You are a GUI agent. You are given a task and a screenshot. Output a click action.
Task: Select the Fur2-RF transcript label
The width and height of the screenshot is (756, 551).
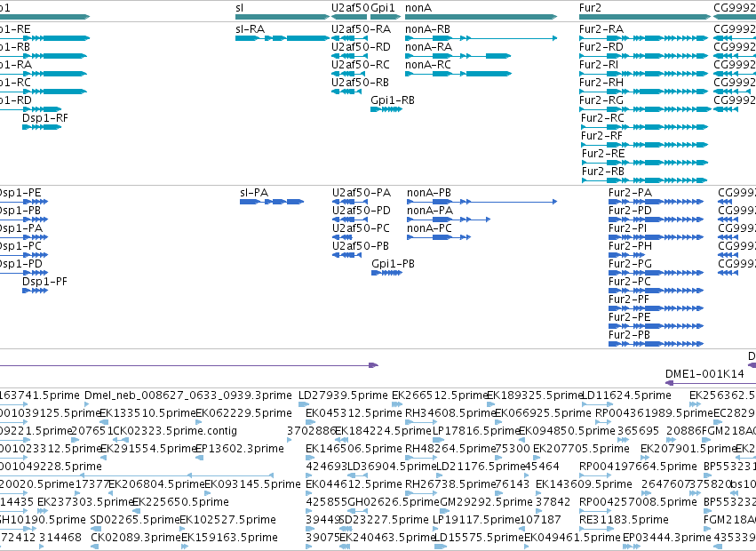601,136
